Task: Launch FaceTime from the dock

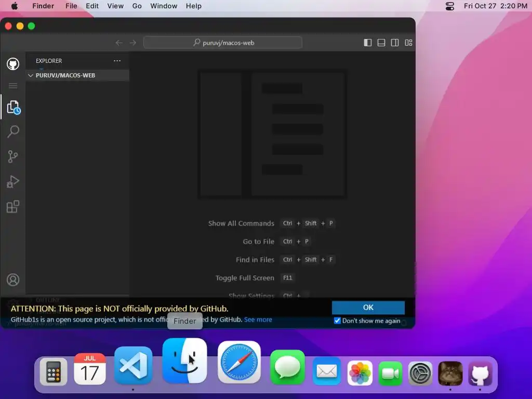Action: (390, 374)
